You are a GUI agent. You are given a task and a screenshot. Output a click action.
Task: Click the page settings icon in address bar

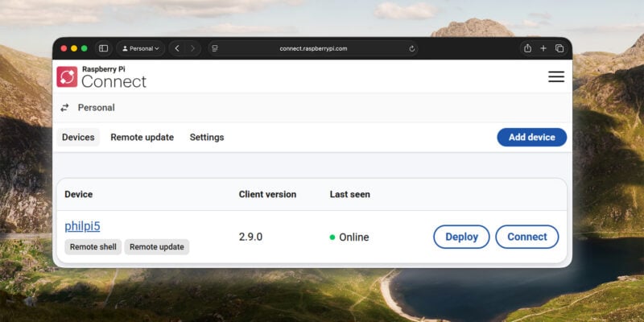tap(215, 48)
